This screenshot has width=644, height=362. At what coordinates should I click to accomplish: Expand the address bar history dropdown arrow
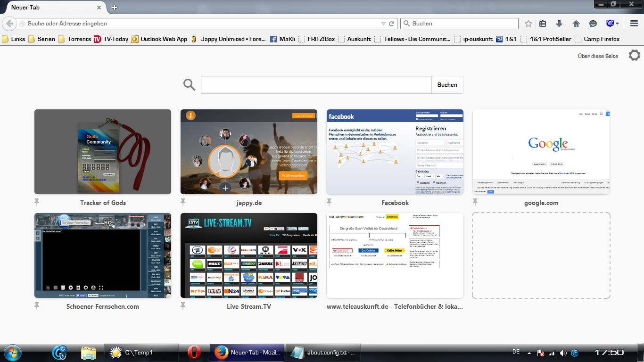383,24
